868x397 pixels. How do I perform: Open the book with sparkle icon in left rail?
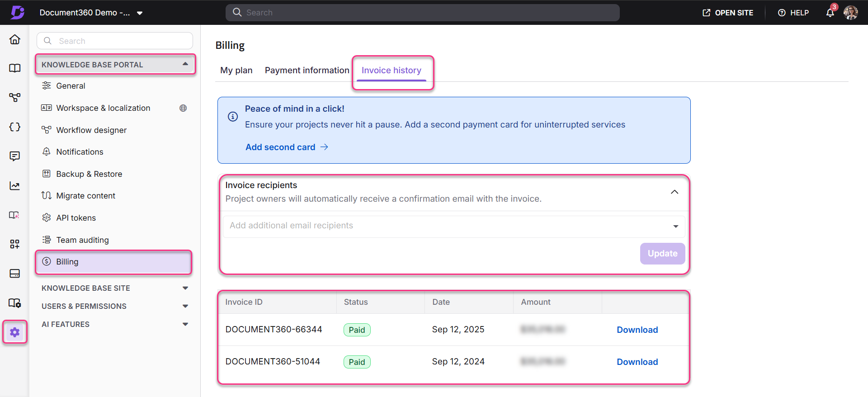tap(15, 215)
